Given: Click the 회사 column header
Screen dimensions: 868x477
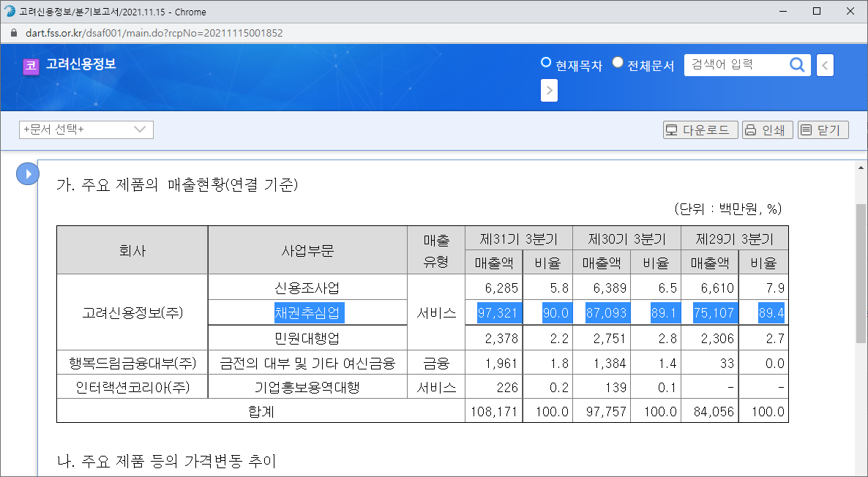Looking at the screenshot, I should [132, 250].
